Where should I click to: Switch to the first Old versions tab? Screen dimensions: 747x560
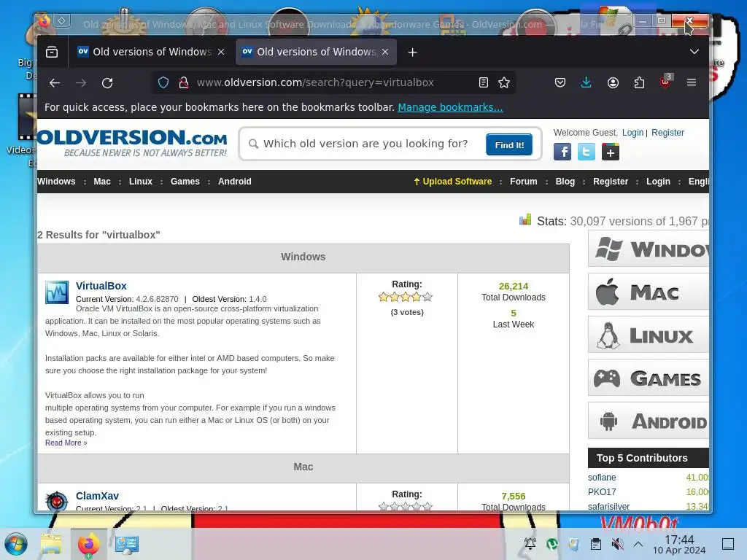coord(150,52)
